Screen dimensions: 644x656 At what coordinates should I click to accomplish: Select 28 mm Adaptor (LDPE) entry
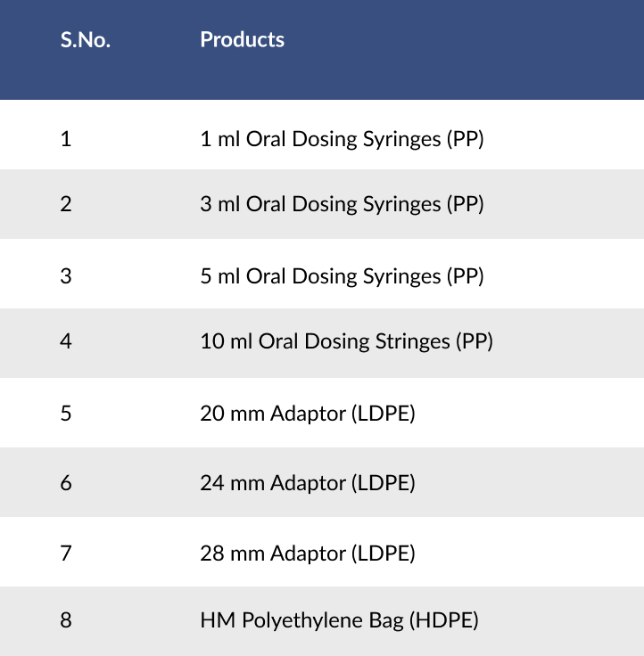tap(308, 553)
